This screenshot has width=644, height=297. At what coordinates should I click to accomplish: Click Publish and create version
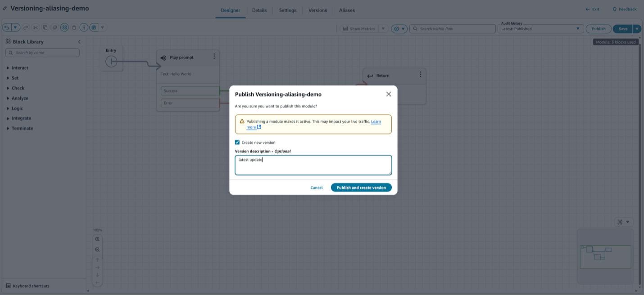(x=361, y=188)
